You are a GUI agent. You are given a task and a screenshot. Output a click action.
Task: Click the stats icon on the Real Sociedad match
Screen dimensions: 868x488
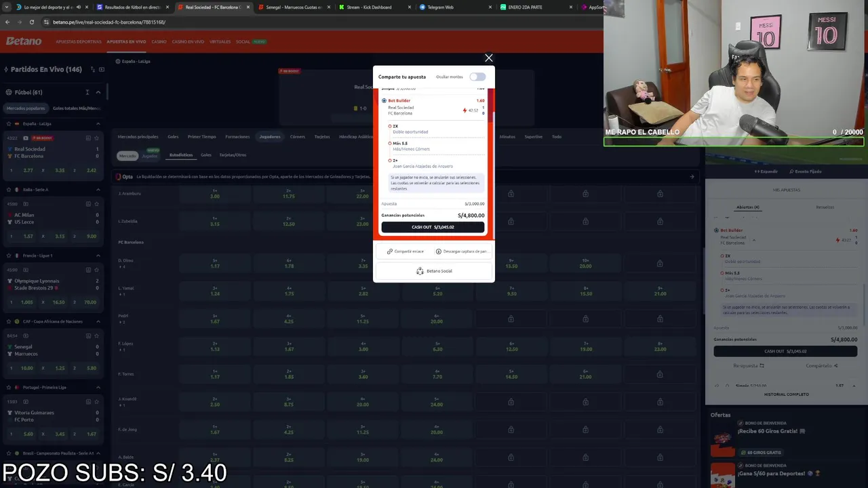pos(88,138)
